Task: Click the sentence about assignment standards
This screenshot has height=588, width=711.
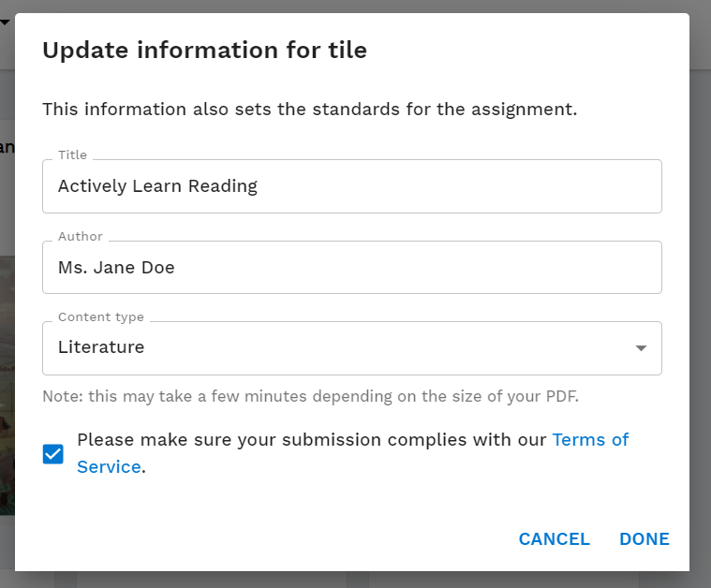Action: coord(310,110)
